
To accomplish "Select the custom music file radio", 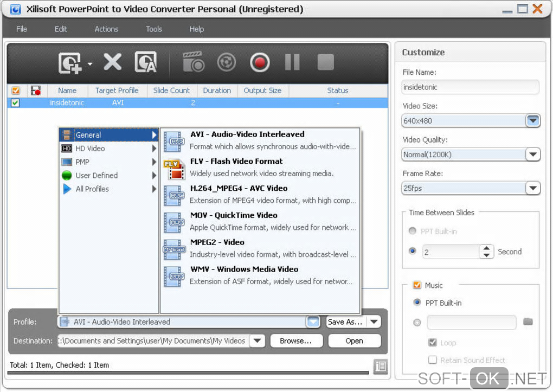I will point(417,323).
